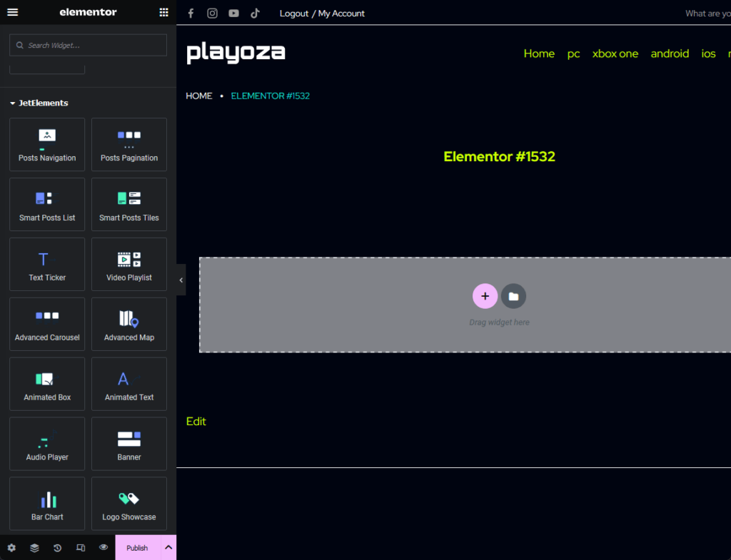Open the Navigator structure panel

pyautogui.click(x=34, y=548)
